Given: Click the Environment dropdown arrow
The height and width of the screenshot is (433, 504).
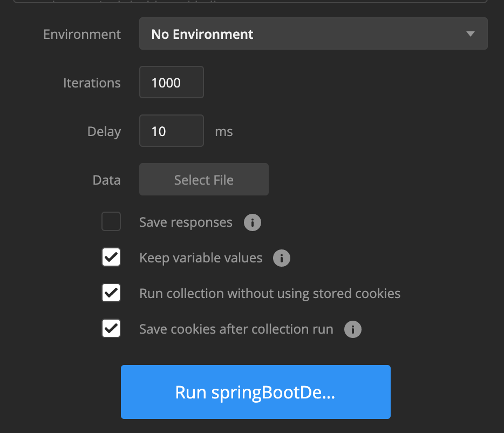Looking at the screenshot, I should (x=470, y=34).
